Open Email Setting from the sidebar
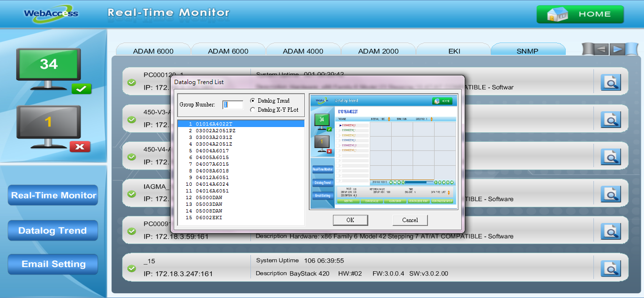The width and height of the screenshot is (644, 298). coord(53,264)
